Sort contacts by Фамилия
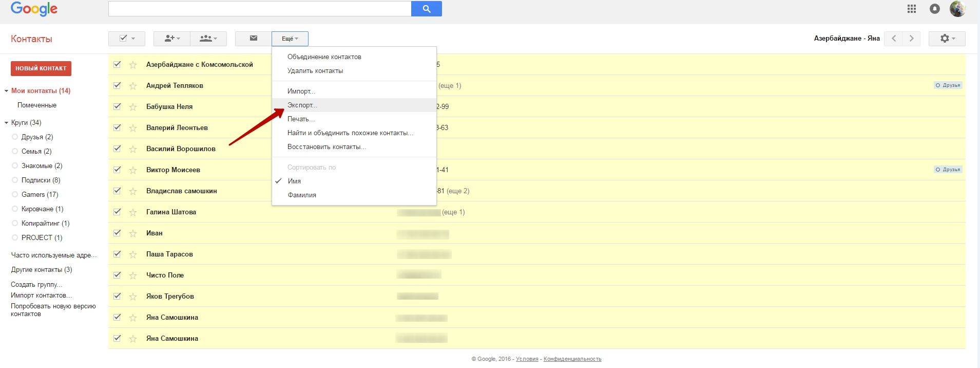 302,195
